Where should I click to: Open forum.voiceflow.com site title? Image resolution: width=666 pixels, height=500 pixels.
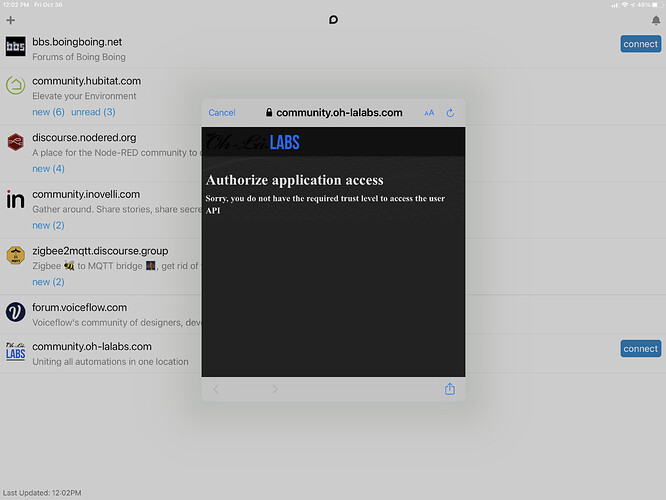79,308
